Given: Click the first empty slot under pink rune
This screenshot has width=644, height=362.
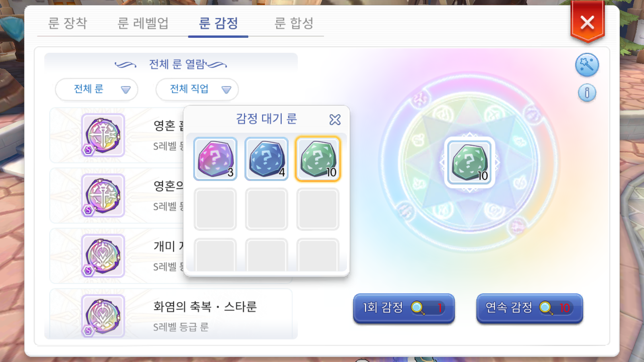Looking at the screenshot, I should pos(215,209).
